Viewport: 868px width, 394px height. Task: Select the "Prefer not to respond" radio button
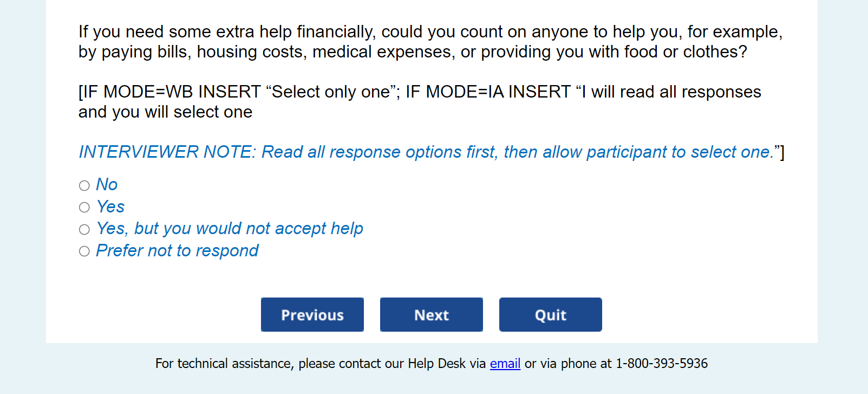[84, 251]
